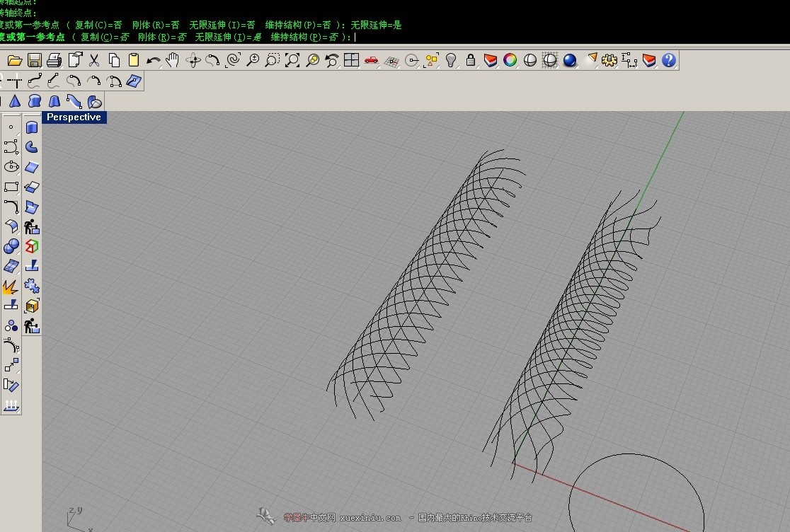Click the Boolean union spheres icon

click(11, 246)
